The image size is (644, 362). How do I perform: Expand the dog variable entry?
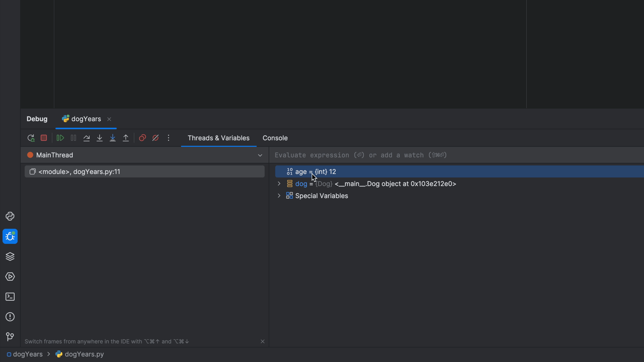[x=279, y=184]
